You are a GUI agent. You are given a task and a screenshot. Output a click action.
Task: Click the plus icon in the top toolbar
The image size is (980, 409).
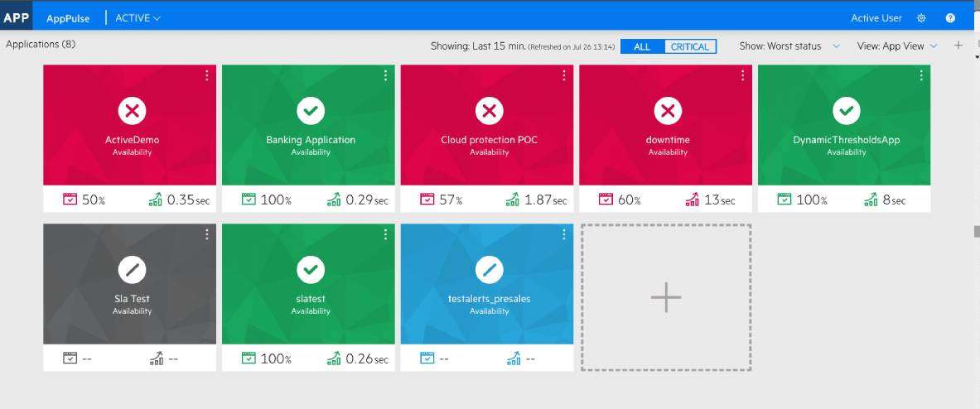click(x=958, y=46)
